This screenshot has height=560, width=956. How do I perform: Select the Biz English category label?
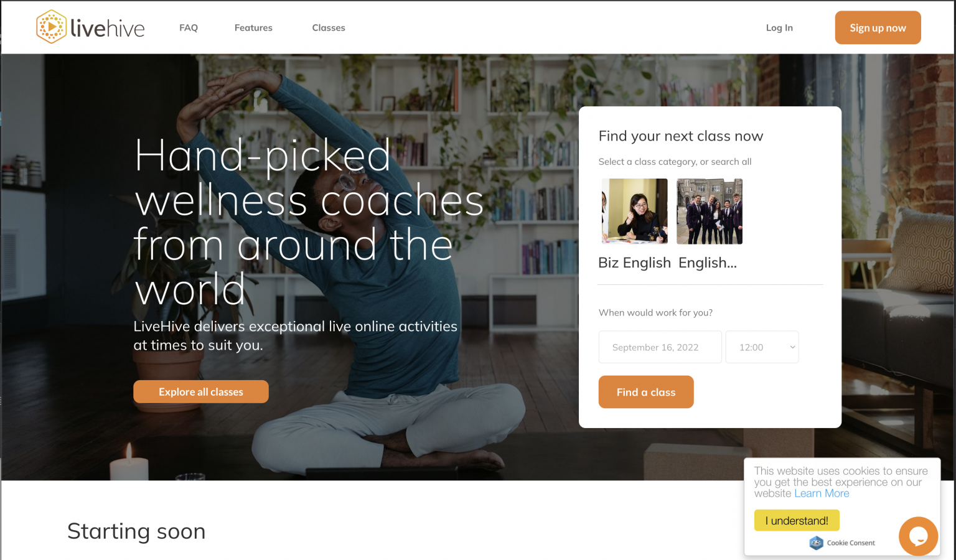coord(634,263)
